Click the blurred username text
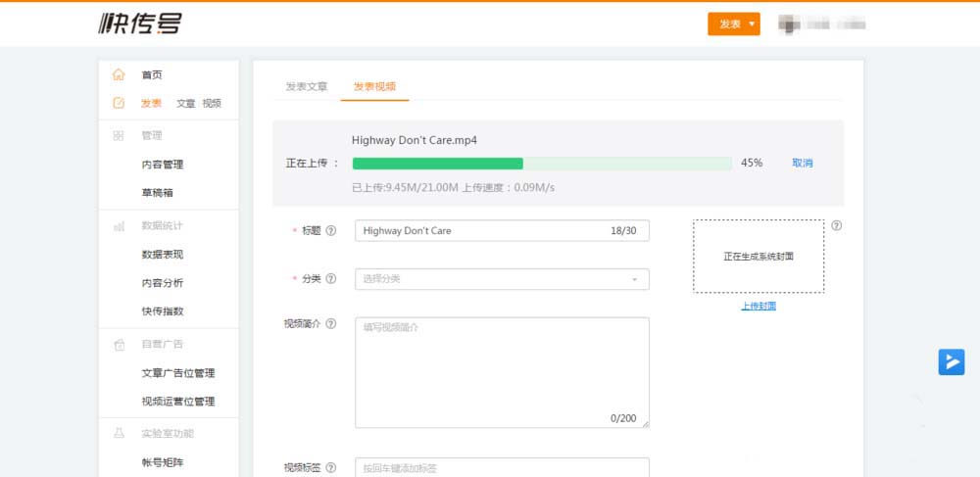980x477 pixels. (835, 24)
